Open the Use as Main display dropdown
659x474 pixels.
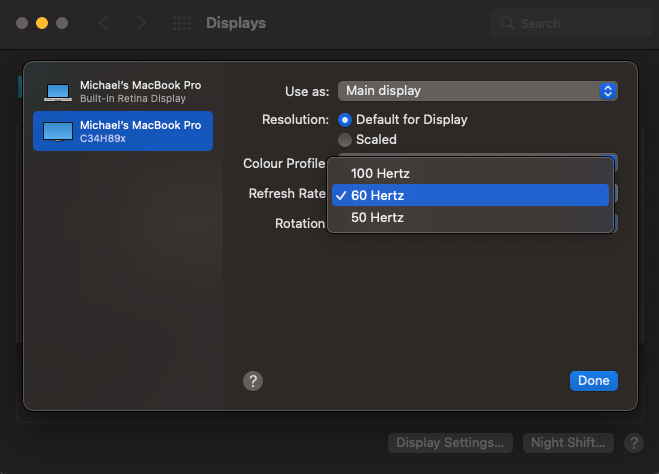click(x=477, y=91)
